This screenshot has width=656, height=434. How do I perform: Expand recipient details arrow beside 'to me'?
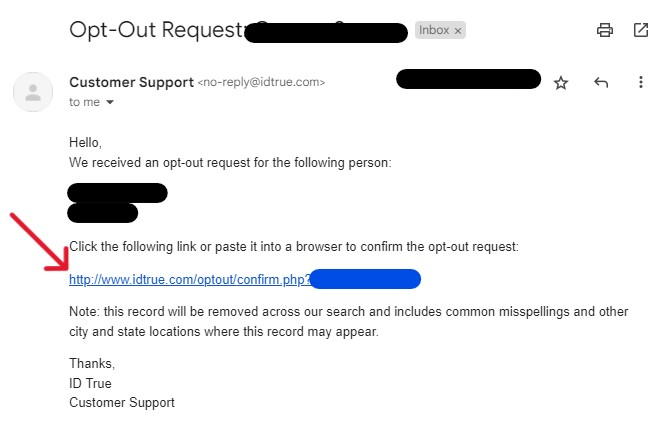pyautogui.click(x=110, y=102)
